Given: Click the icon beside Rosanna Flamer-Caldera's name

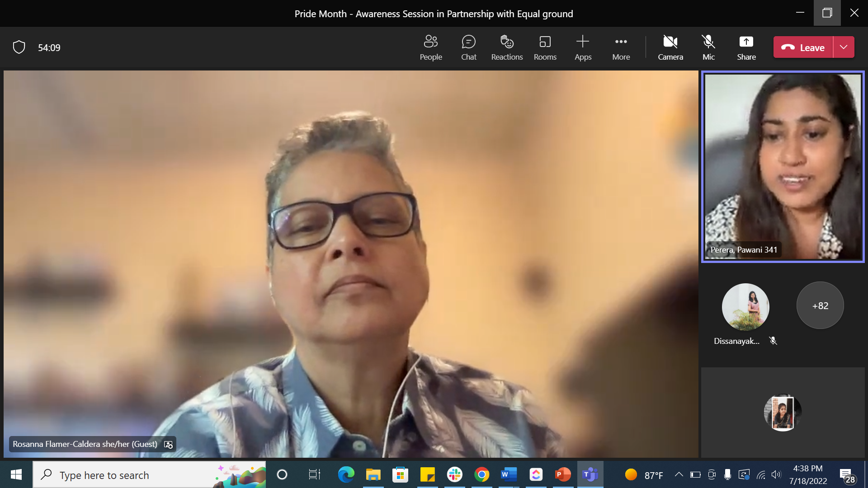Looking at the screenshot, I should tap(169, 445).
